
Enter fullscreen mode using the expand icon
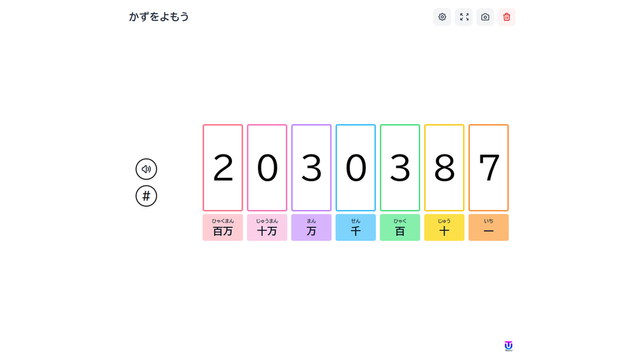[x=464, y=17]
